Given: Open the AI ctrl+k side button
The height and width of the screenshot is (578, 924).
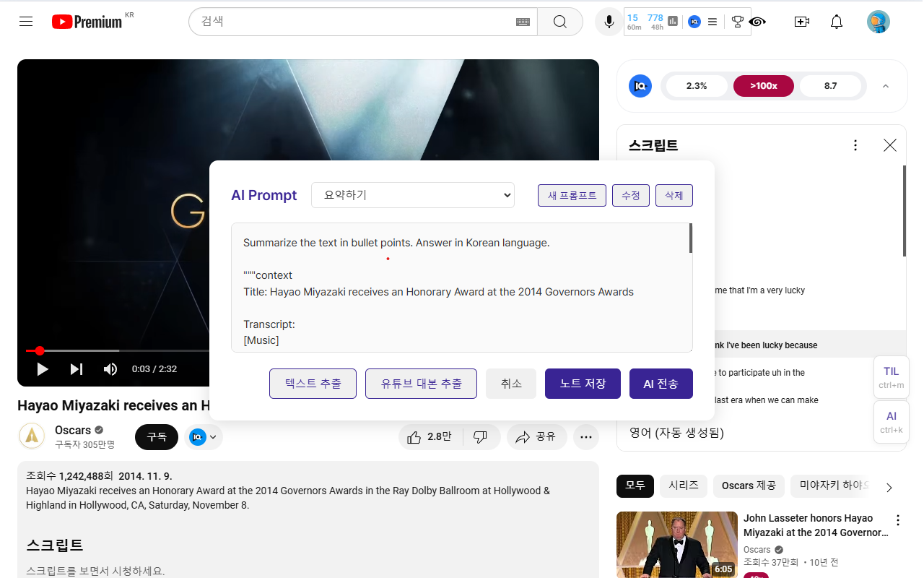Looking at the screenshot, I should [892, 422].
